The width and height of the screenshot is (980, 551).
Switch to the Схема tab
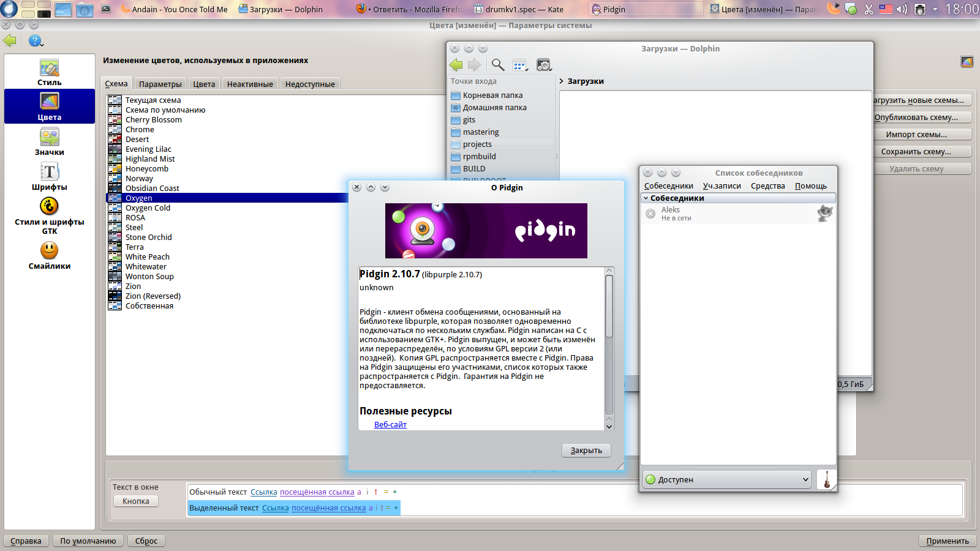point(116,84)
